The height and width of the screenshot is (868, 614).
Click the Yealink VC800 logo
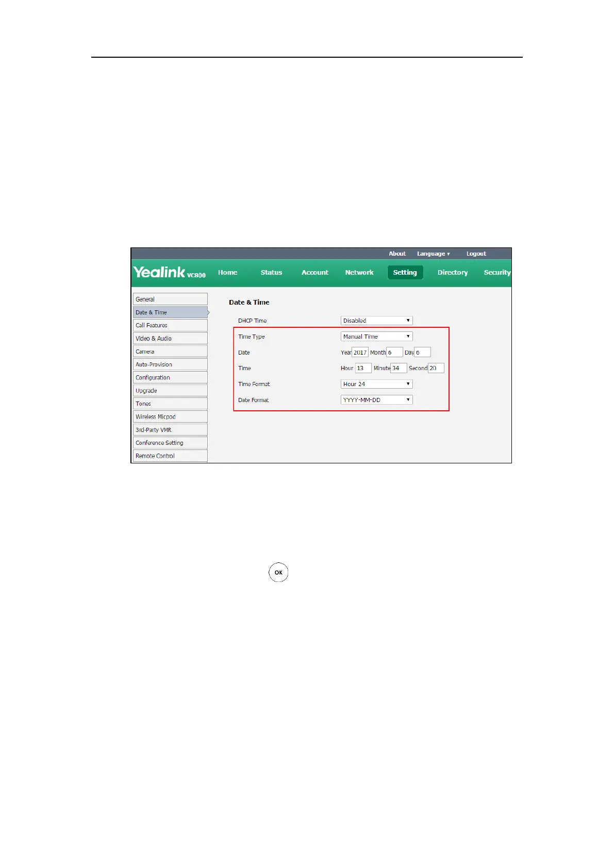(x=170, y=272)
